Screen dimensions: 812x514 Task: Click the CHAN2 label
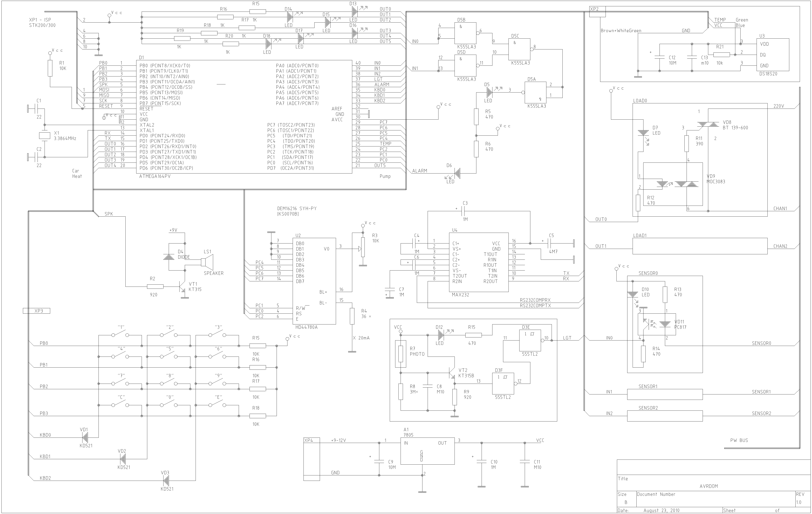[x=780, y=246]
